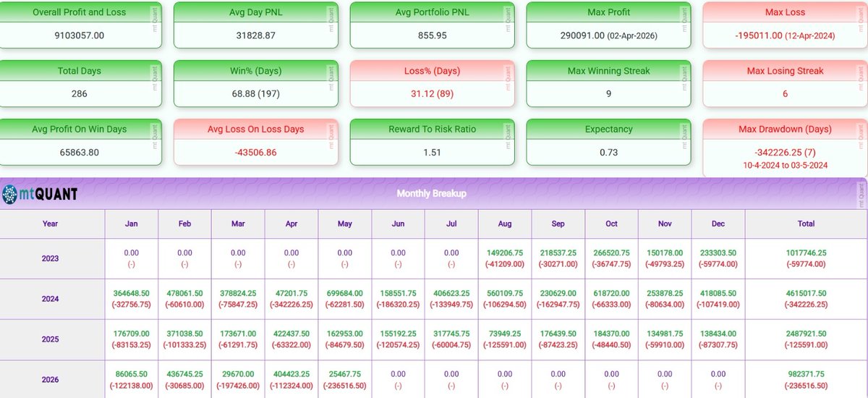
Task: Select the Expectancy card header
Action: click(x=609, y=129)
